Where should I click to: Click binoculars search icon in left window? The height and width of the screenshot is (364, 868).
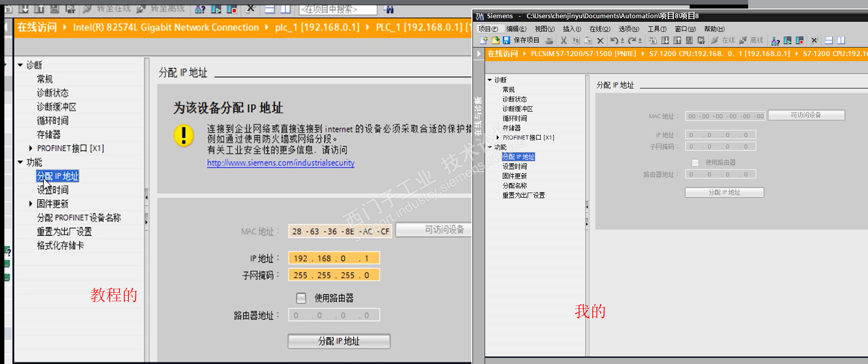pos(388,9)
